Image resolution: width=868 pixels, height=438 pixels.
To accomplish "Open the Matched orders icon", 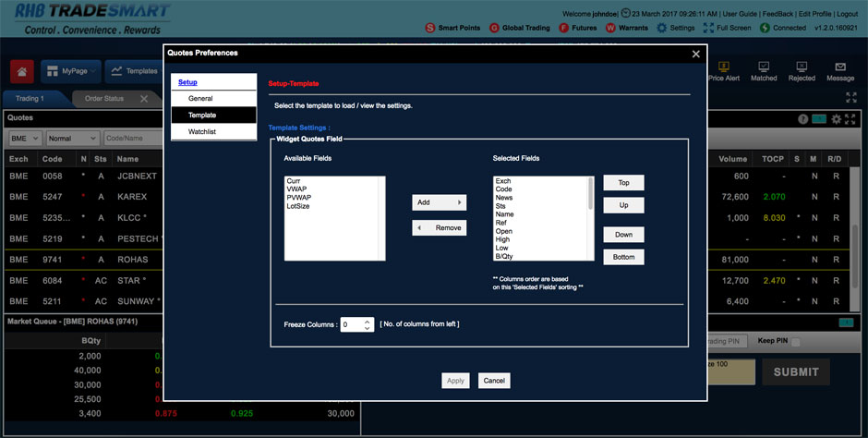I will click(764, 67).
